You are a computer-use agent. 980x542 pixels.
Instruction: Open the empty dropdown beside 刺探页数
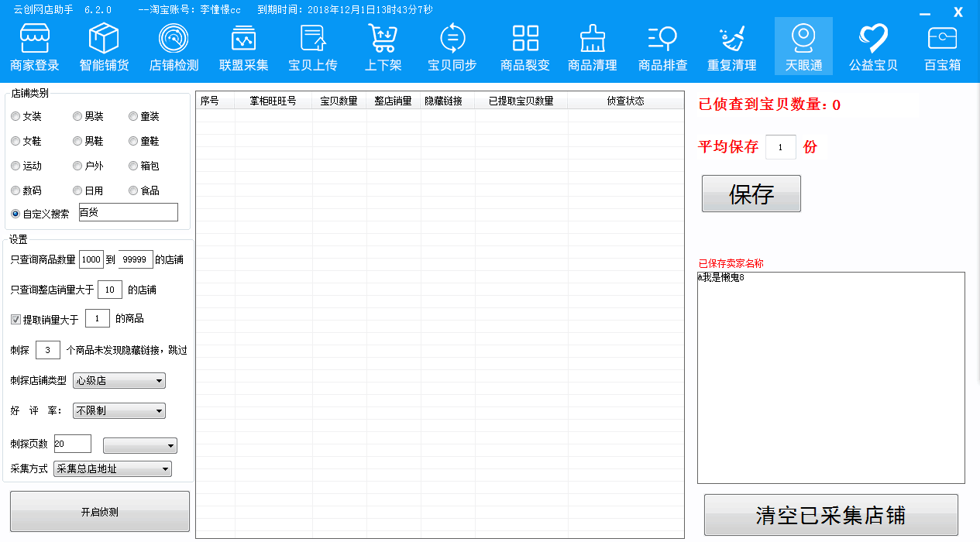140,445
